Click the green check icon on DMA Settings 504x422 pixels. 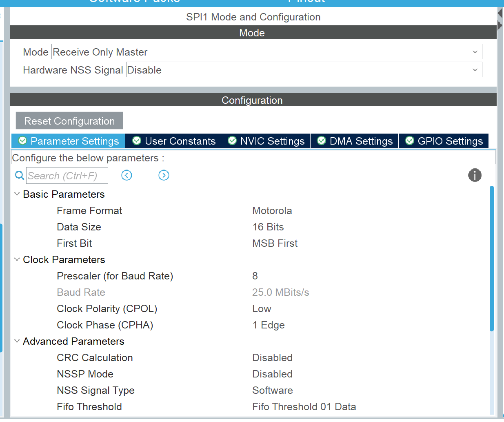(x=322, y=141)
